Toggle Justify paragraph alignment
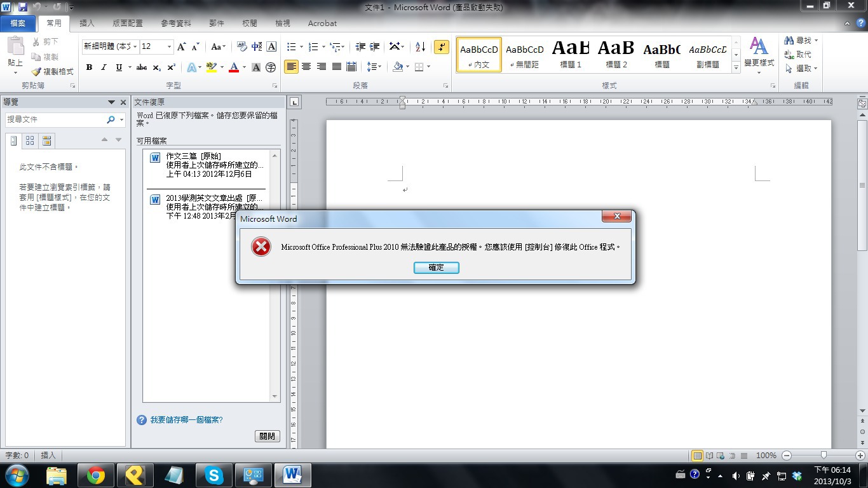Image resolution: width=868 pixels, height=488 pixels. (x=337, y=67)
